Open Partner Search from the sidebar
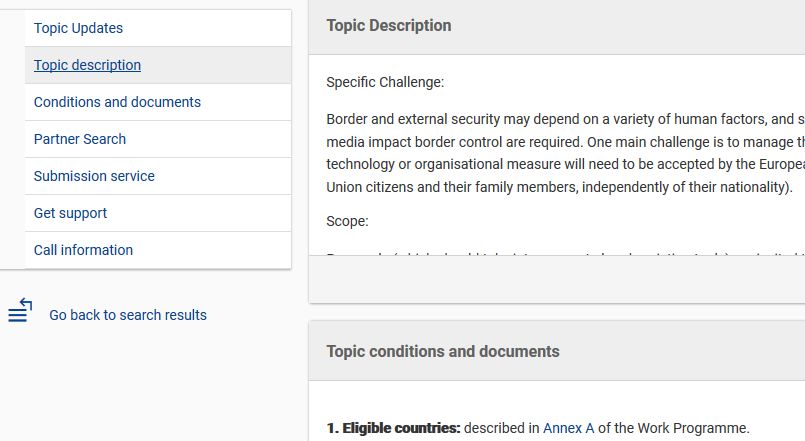Screen dimensions: 805x441 (158, 139)
